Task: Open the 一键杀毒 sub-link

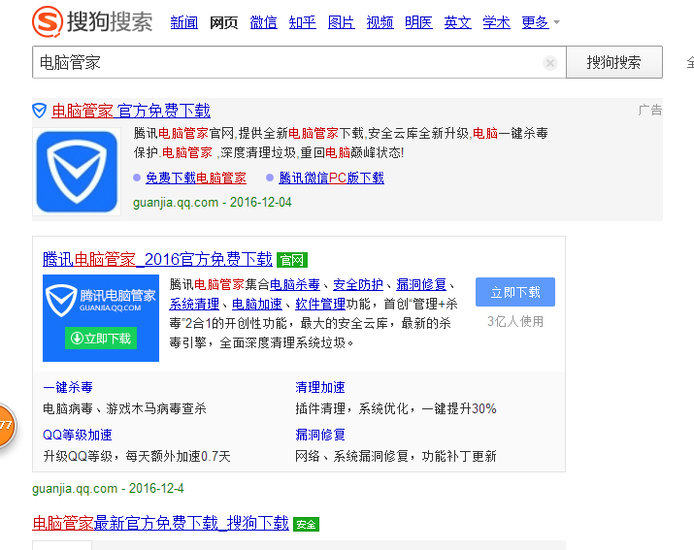Action: tap(68, 388)
